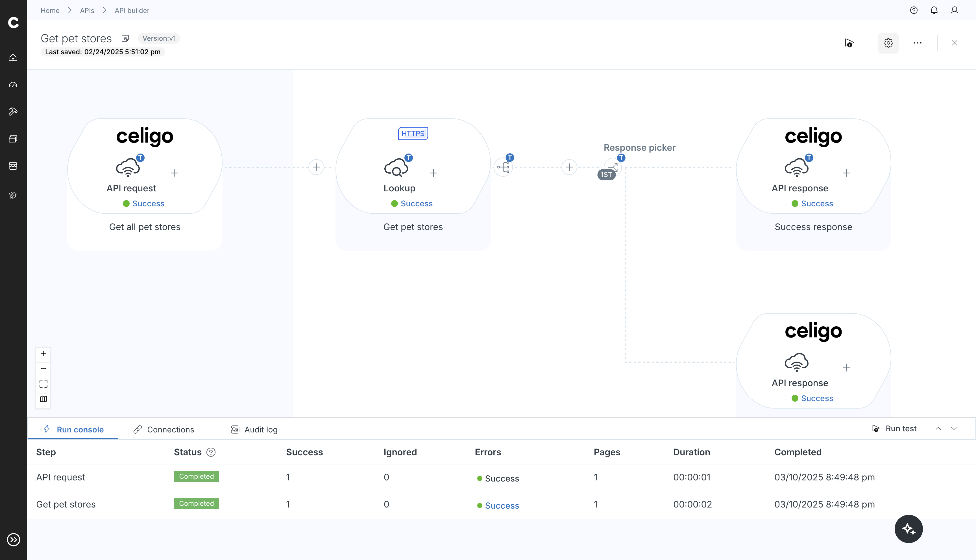
Task: Click Completed badge in Get pet stores row
Action: point(196,504)
